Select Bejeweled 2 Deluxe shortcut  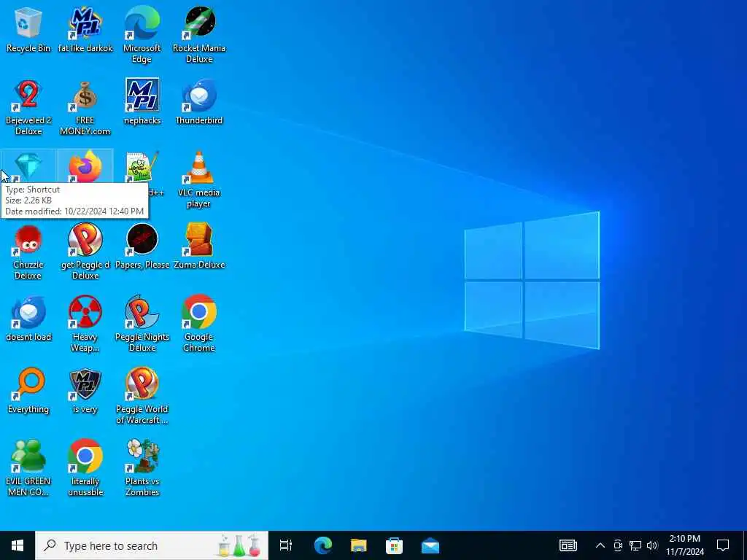coord(28,107)
